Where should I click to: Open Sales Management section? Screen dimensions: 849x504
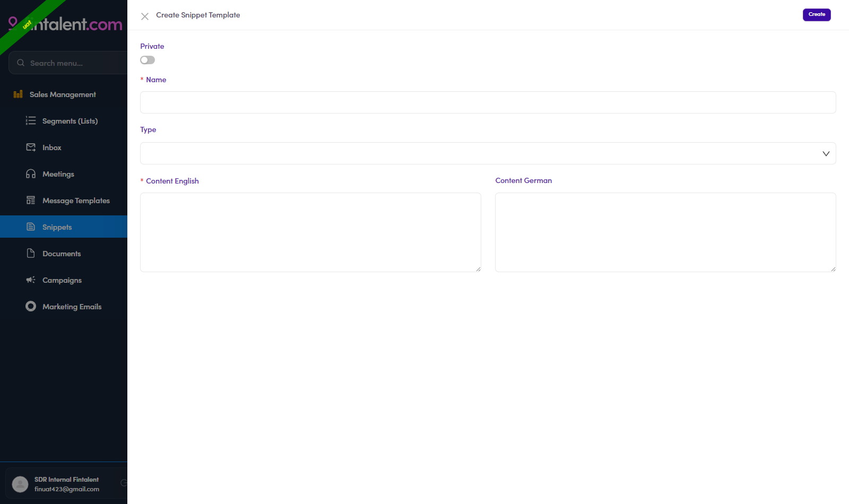(x=64, y=94)
